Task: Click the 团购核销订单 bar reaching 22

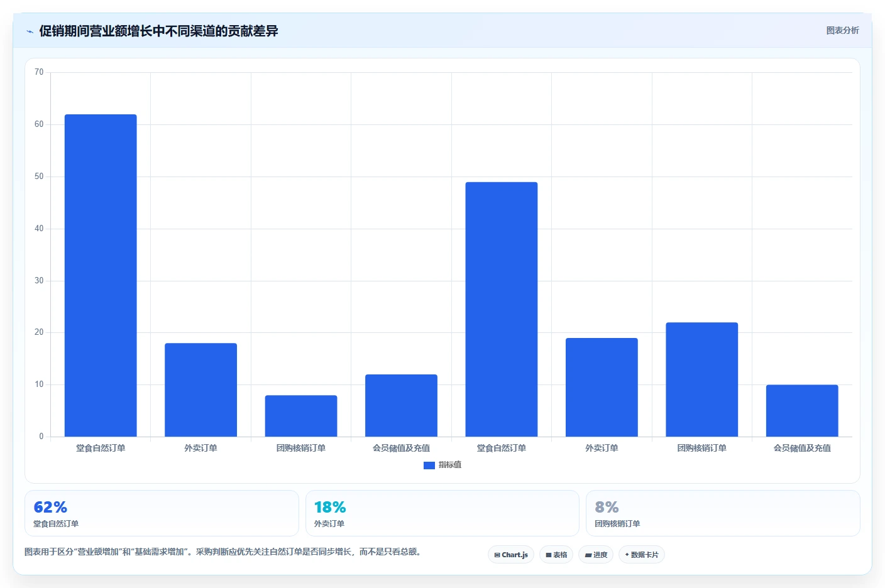Action: [x=702, y=379]
